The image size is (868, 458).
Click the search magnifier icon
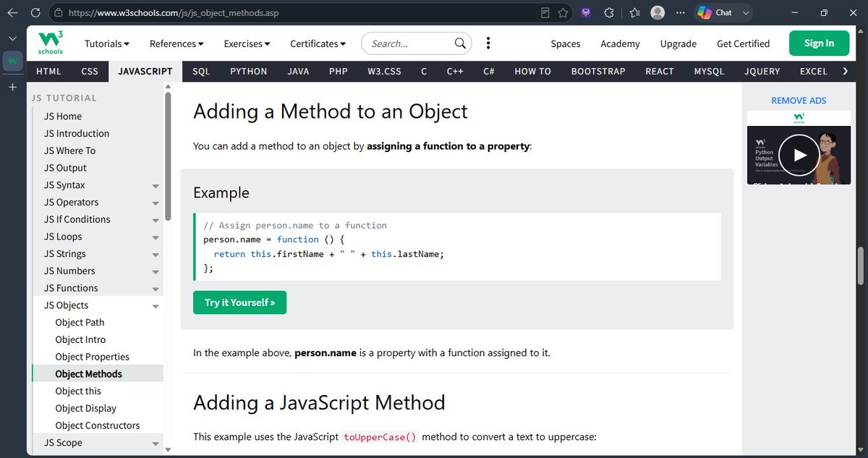[x=460, y=43]
